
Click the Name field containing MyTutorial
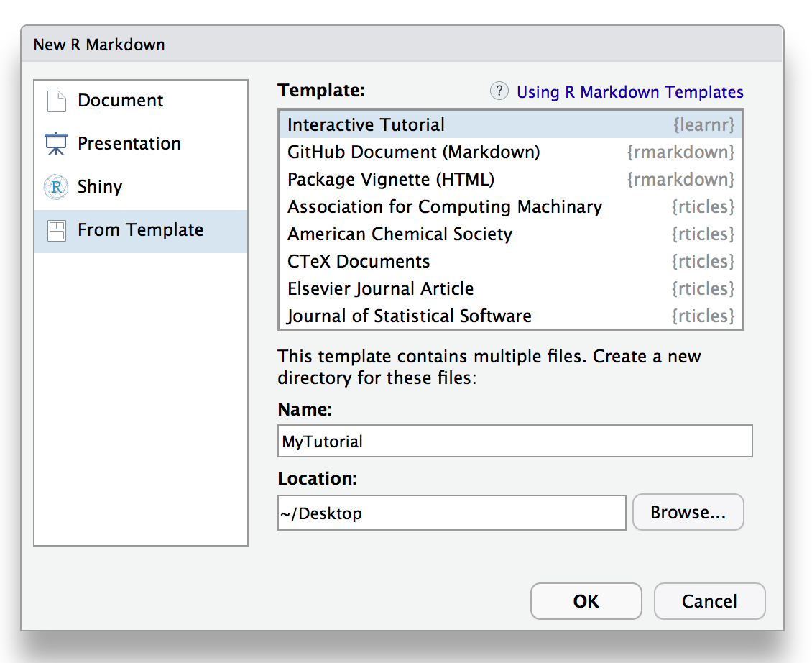pyautogui.click(x=515, y=442)
